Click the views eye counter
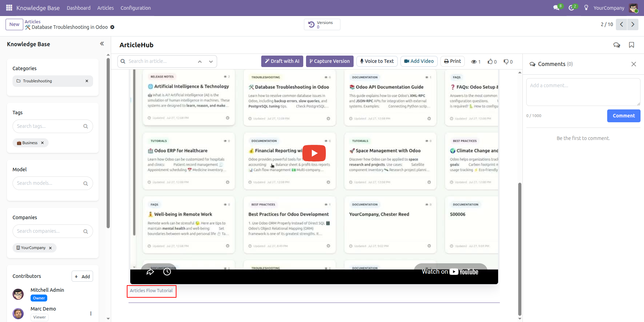644x322 pixels. point(476,61)
